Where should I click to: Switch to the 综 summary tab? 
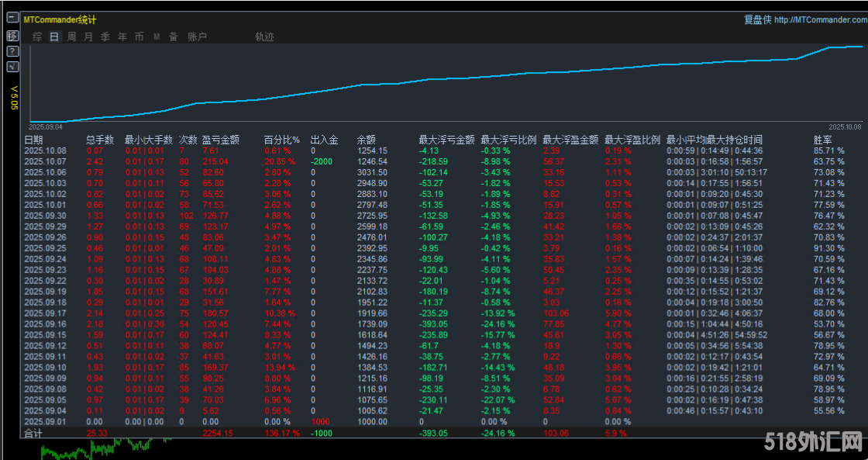(x=37, y=36)
